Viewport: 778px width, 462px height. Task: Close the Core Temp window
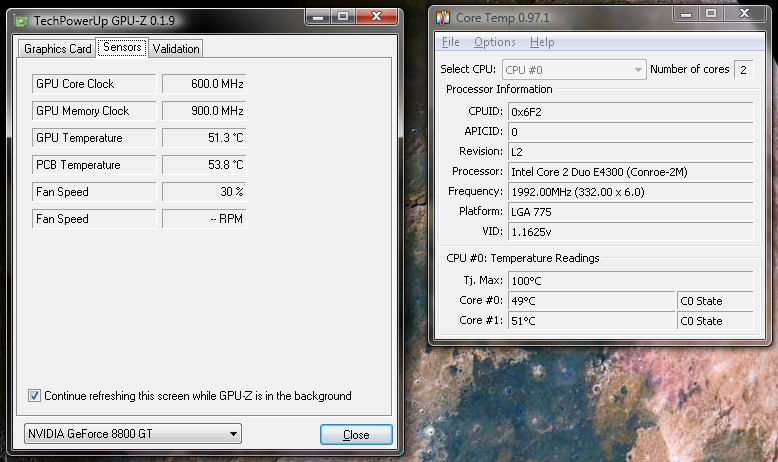point(744,13)
